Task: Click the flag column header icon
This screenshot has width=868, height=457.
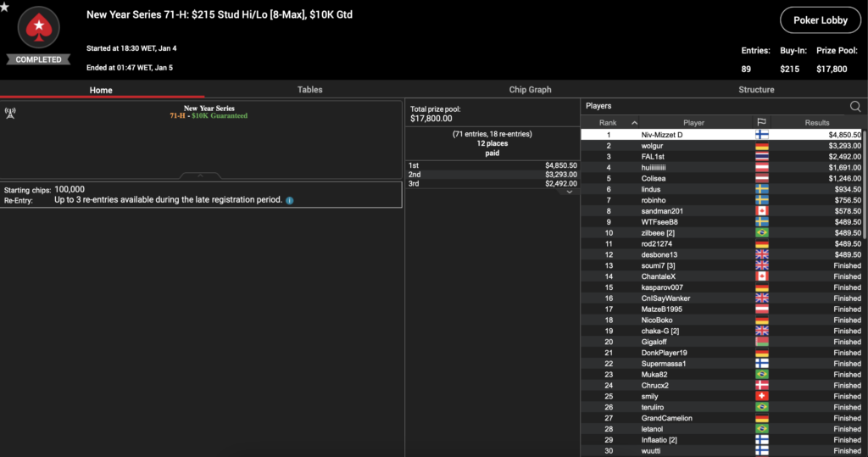Action: (760, 123)
